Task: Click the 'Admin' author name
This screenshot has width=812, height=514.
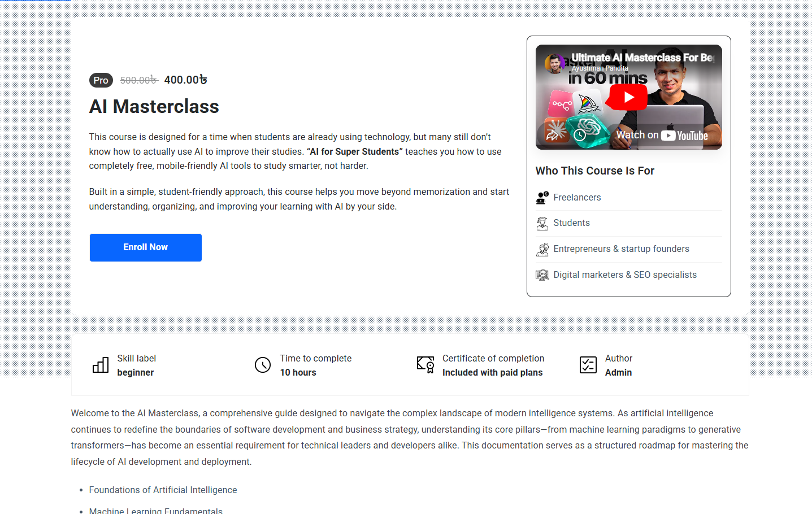Action: point(618,372)
